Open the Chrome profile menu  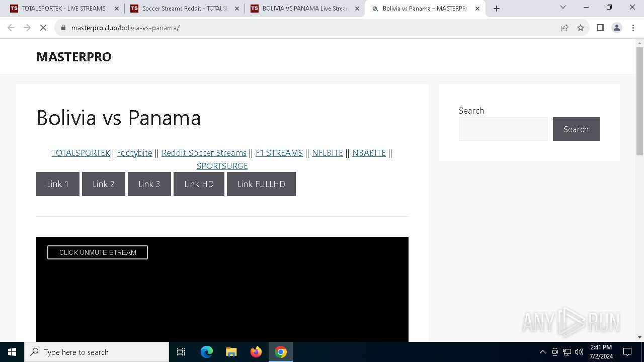click(617, 28)
